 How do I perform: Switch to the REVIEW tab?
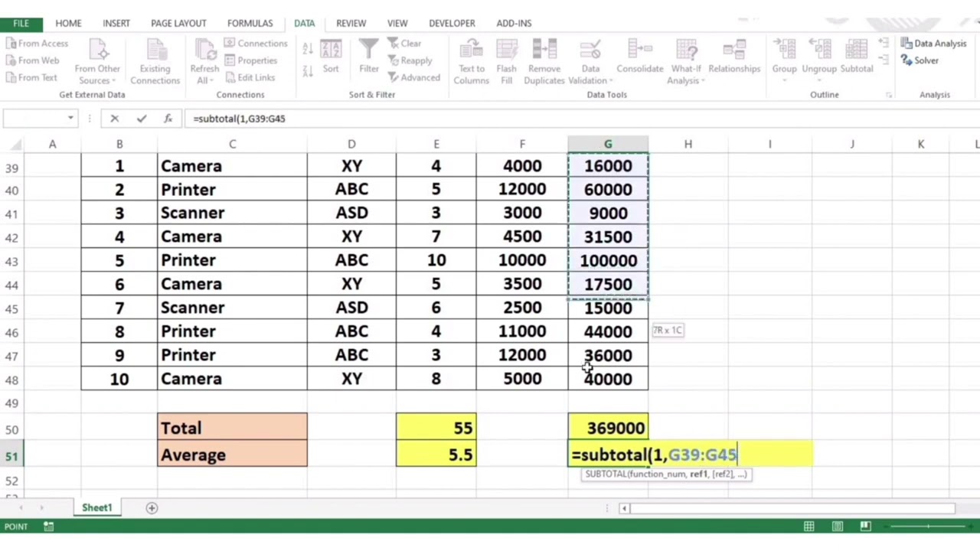coord(351,23)
